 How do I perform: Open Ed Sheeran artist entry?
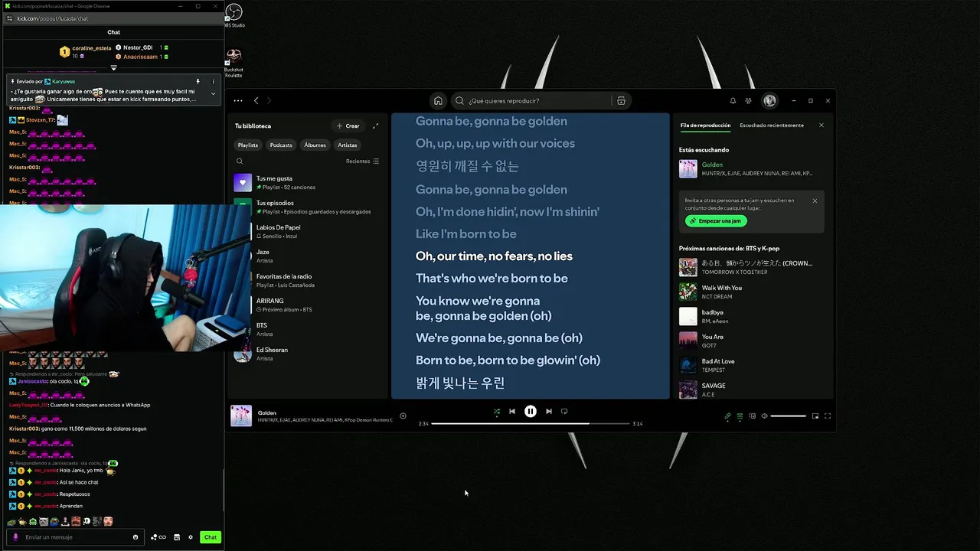(x=309, y=354)
